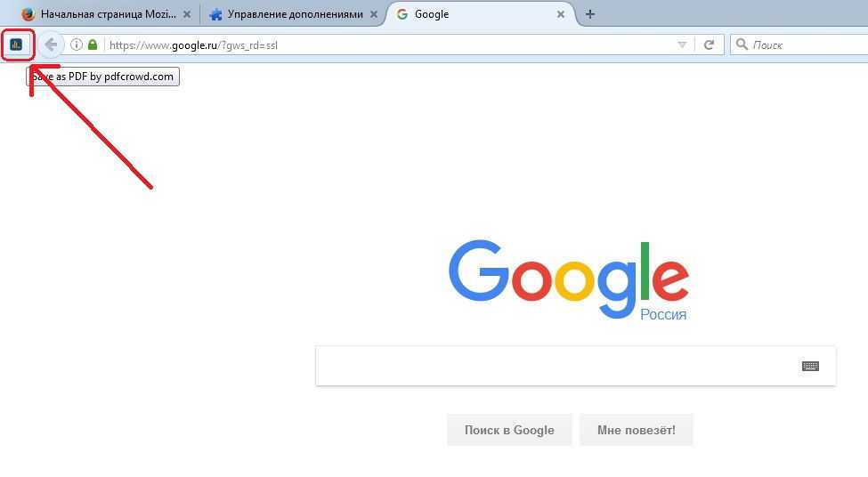Close the Google tab
Image resolution: width=868 pixels, height=477 pixels.
pos(561,14)
